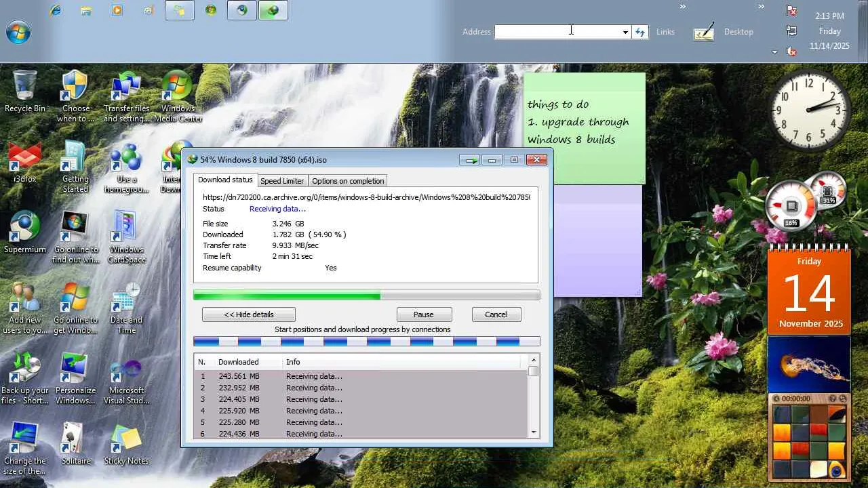The image size is (868, 488).
Task: Open the Recycle Bin desktop icon
Action: pos(25,91)
